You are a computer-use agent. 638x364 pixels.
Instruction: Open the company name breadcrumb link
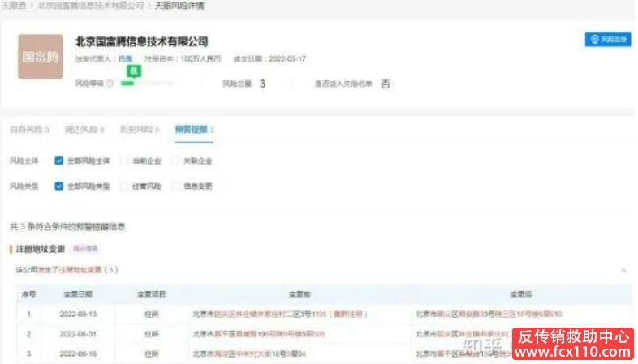click(x=91, y=6)
